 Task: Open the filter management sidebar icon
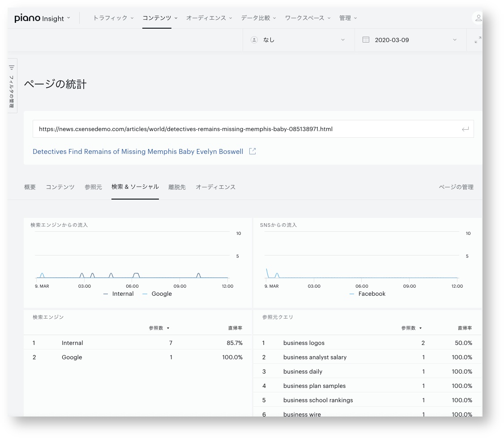pyautogui.click(x=12, y=68)
